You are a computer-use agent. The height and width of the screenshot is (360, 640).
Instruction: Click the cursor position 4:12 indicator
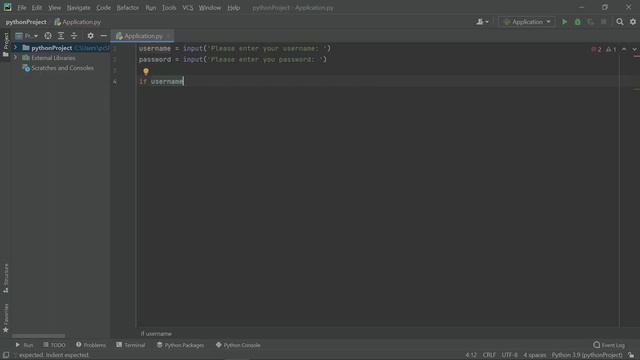click(x=471, y=355)
